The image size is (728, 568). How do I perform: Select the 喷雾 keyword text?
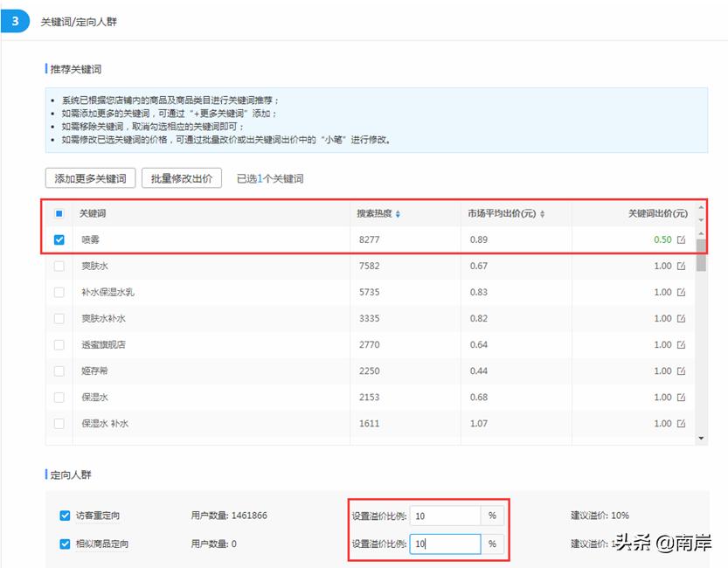click(91, 240)
